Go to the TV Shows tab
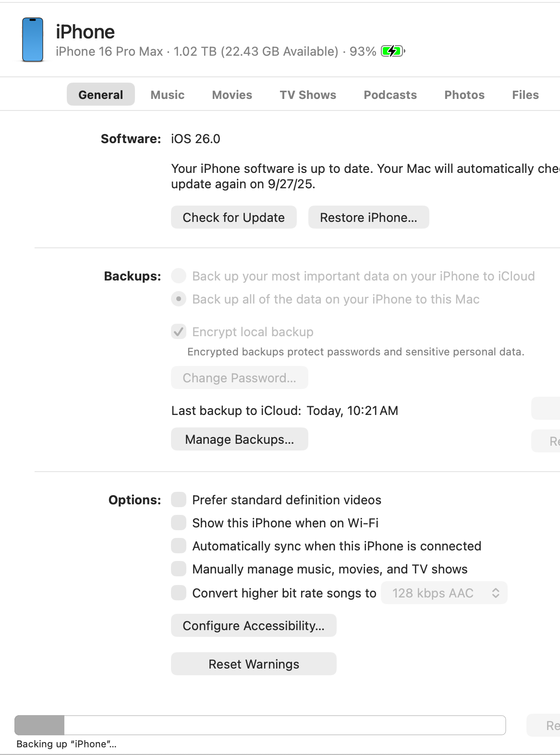 pyautogui.click(x=308, y=95)
